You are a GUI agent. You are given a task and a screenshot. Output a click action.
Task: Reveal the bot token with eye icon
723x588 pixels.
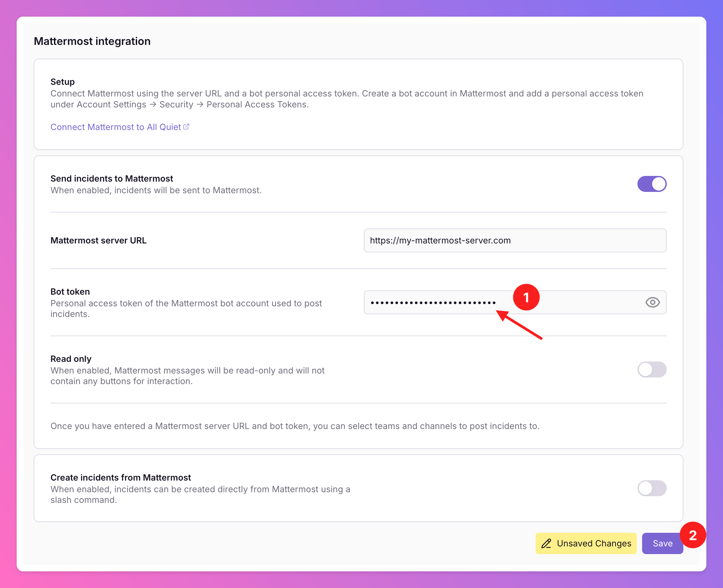point(652,302)
